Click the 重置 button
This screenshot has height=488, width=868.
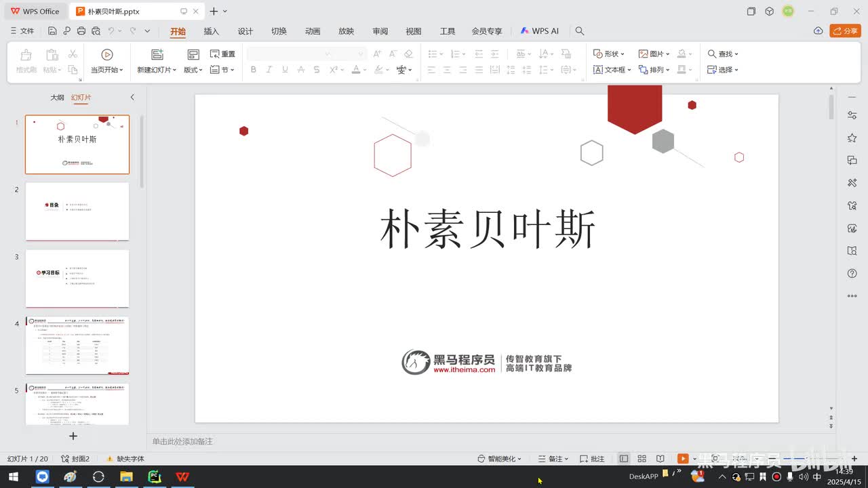223,54
